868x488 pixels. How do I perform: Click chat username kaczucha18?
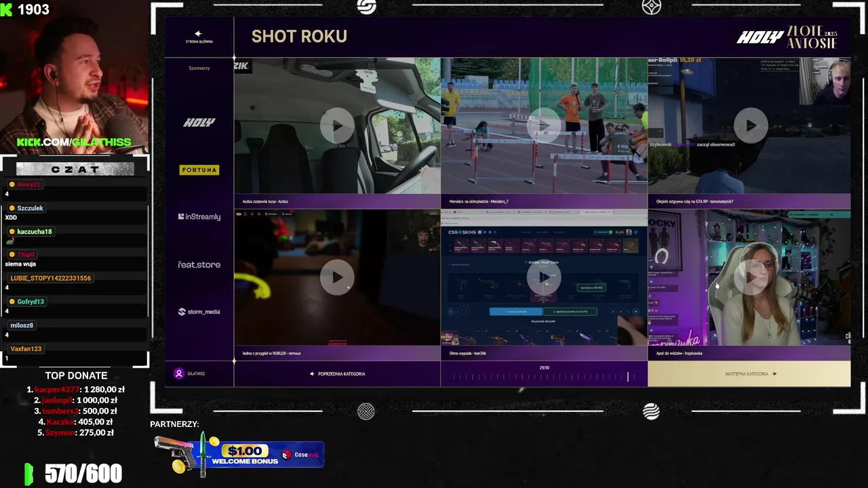click(35, 232)
